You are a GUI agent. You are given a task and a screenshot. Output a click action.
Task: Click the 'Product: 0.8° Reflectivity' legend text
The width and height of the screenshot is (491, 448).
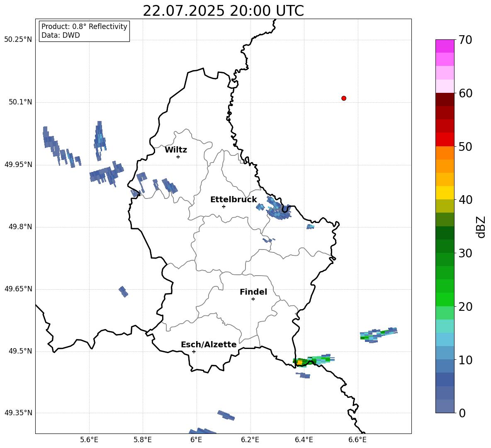(84, 26)
